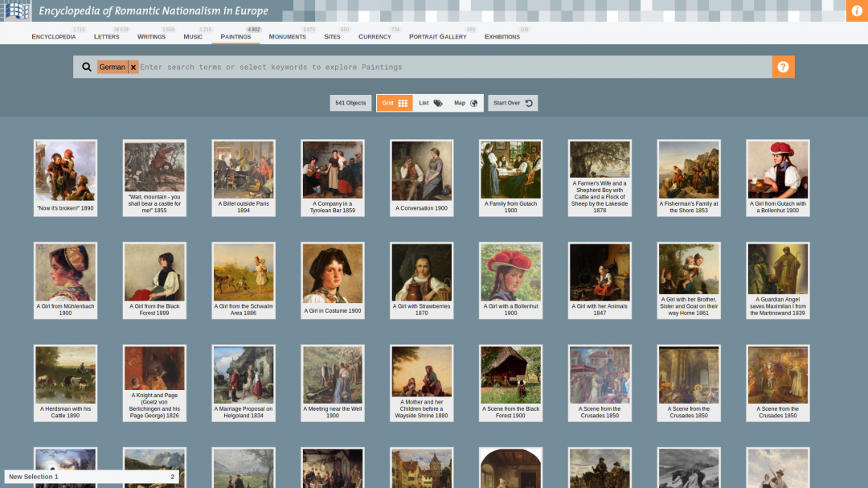
Task: Click the Encyclopedia of Romantic Nationalism title
Action: click(x=154, y=10)
